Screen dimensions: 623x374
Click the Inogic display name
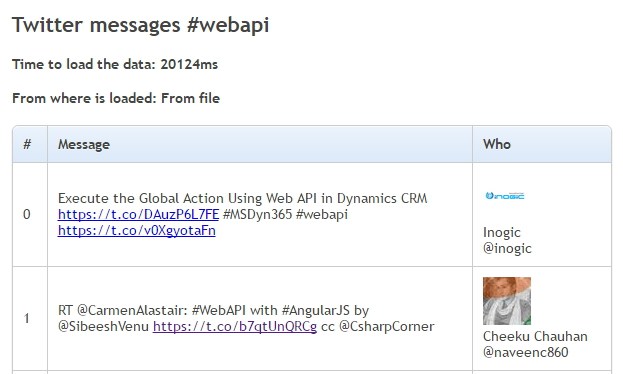[501, 233]
